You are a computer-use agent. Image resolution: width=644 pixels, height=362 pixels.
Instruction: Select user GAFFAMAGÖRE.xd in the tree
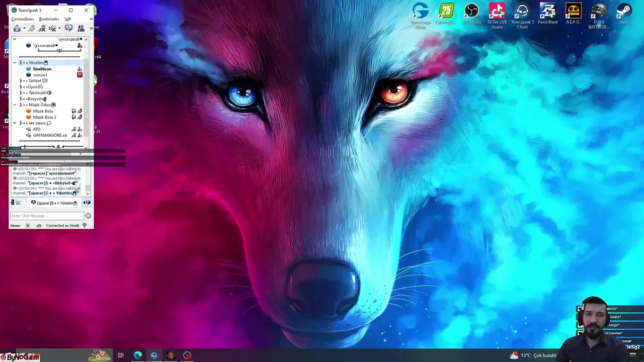point(50,135)
